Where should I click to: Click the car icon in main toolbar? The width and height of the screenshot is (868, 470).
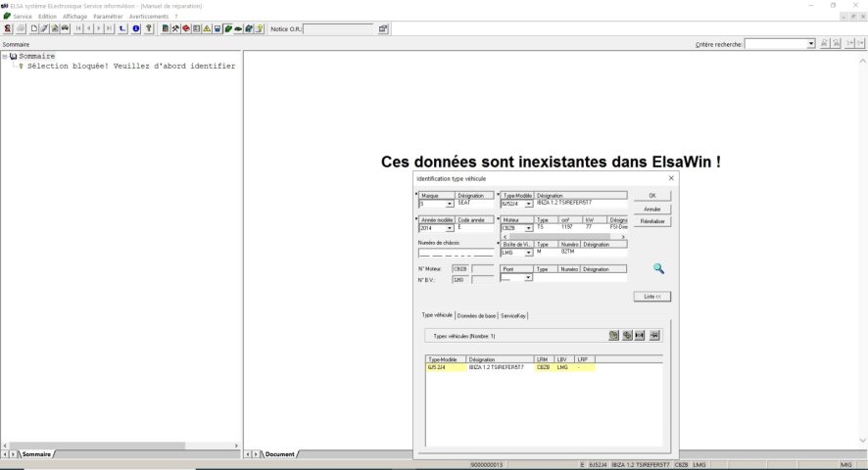pyautogui.click(x=66, y=28)
